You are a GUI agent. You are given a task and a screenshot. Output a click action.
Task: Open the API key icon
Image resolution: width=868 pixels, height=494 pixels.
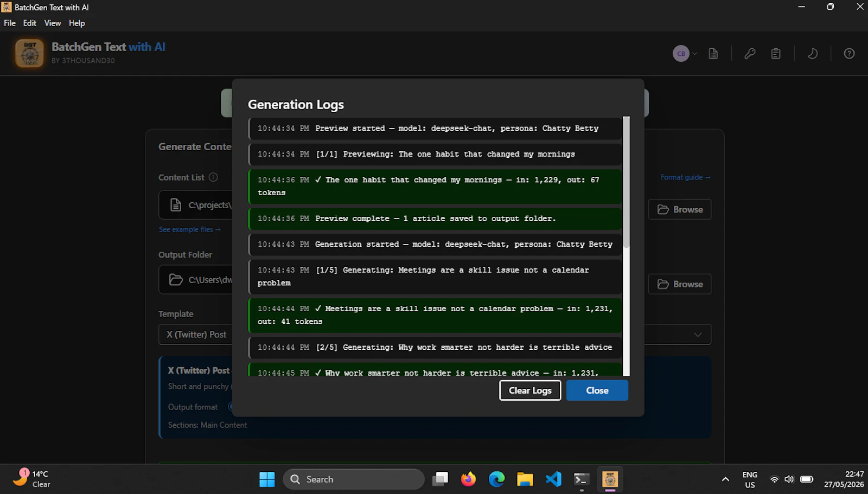[x=750, y=54]
